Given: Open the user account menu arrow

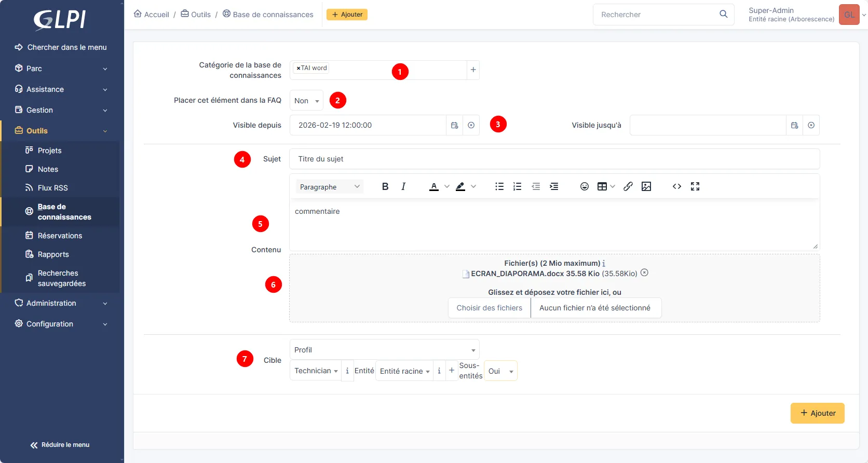Looking at the screenshot, I should point(864,15).
